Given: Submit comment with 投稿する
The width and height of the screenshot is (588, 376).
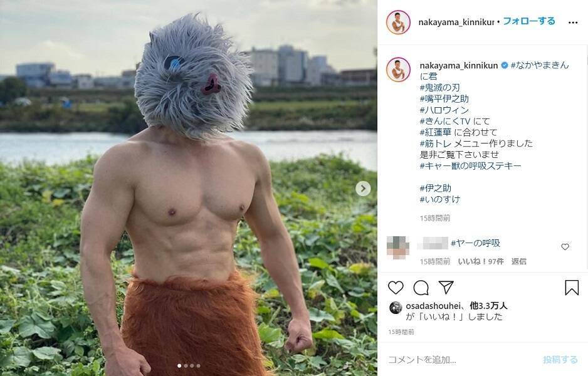Looking at the screenshot, I should pyautogui.click(x=560, y=360).
